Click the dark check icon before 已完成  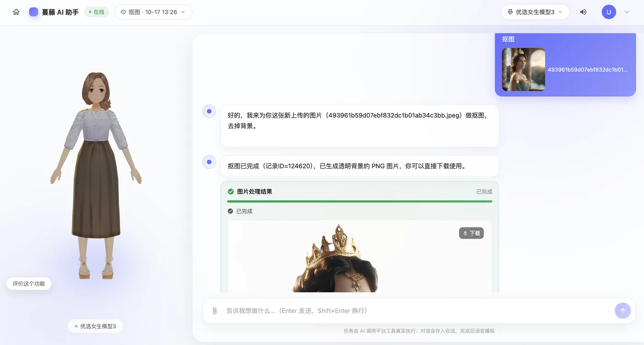[x=230, y=211]
